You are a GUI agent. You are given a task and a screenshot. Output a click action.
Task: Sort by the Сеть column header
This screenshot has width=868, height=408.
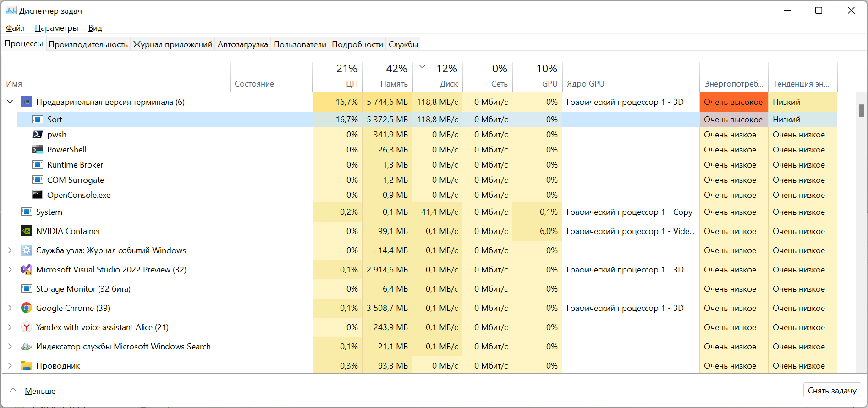[488, 77]
